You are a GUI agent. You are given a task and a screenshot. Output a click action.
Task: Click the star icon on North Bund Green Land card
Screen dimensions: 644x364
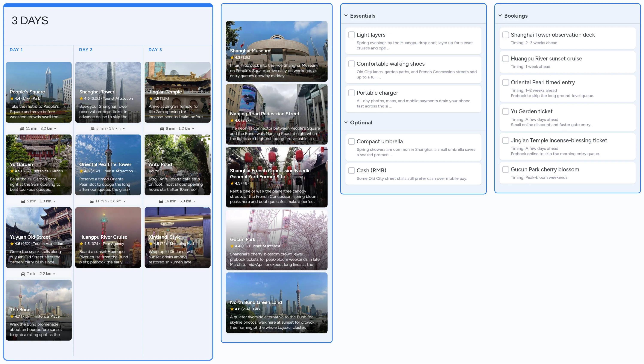click(x=232, y=309)
